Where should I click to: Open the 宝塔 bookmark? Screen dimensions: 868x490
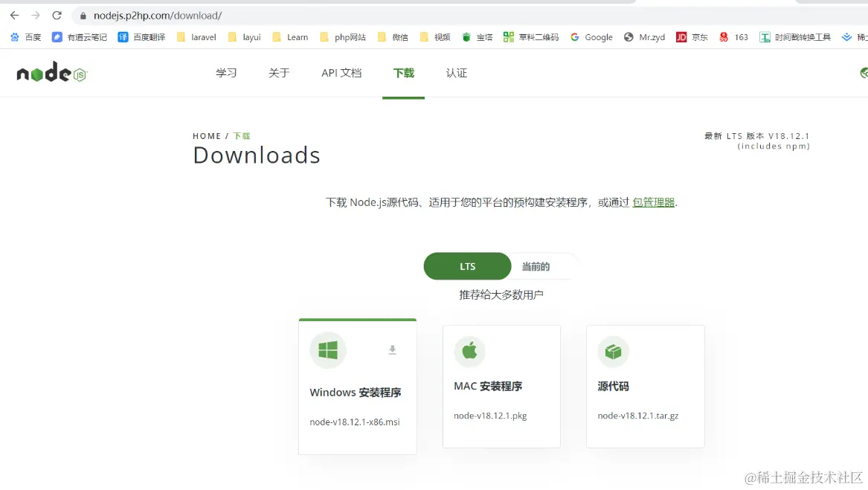pos(478,37)
